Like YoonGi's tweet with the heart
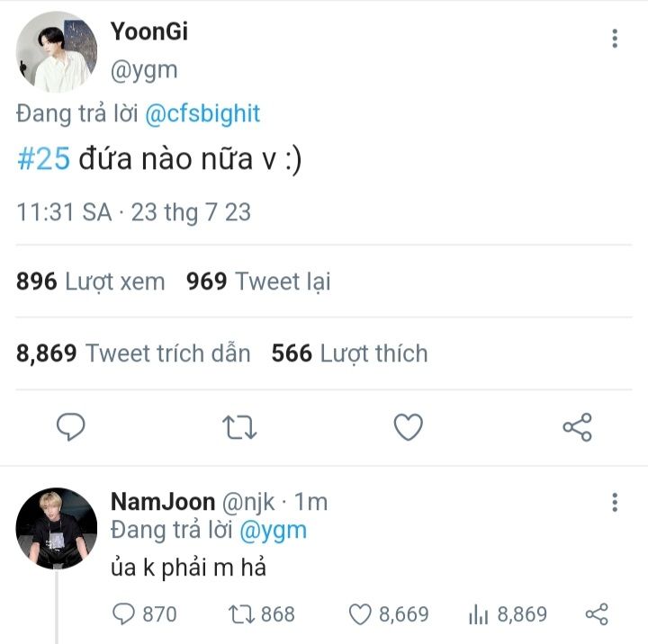 (409, 426)
